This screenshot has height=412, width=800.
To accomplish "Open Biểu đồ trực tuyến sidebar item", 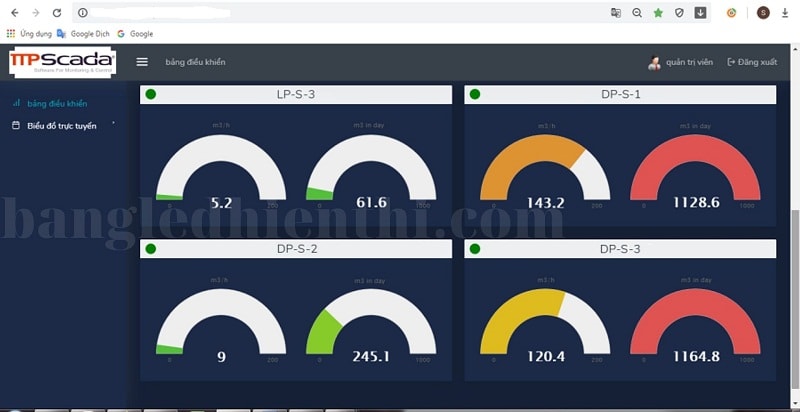I will coord(62,126).
